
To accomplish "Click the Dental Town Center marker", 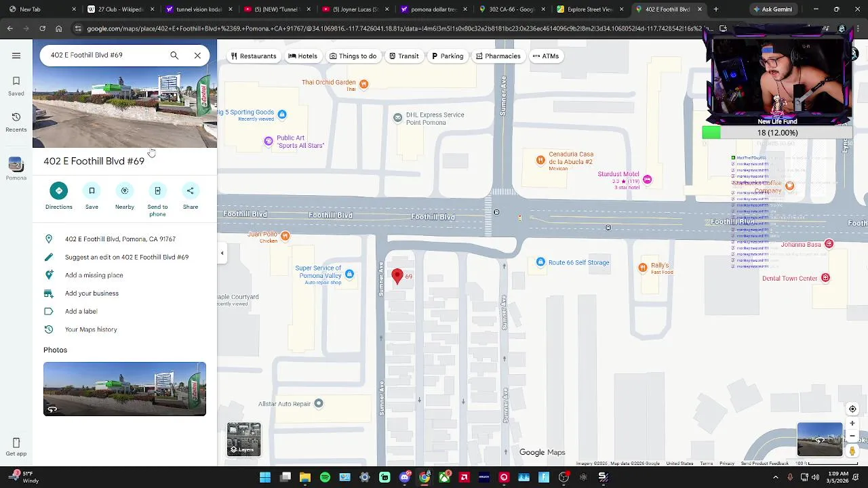I will coord(825,278).
